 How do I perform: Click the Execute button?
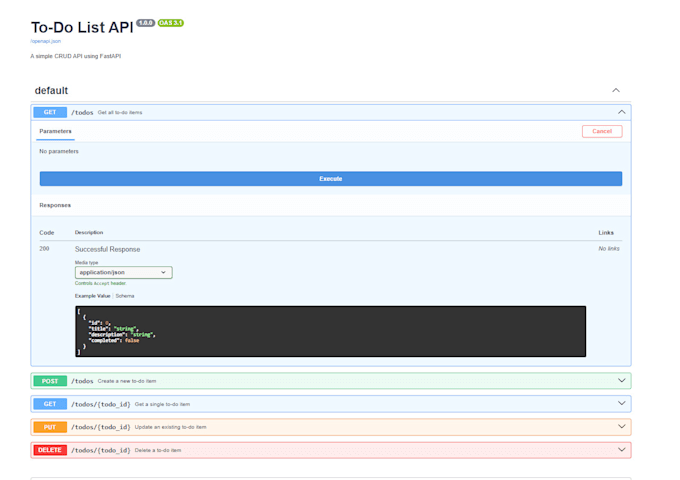coord(330,179)
